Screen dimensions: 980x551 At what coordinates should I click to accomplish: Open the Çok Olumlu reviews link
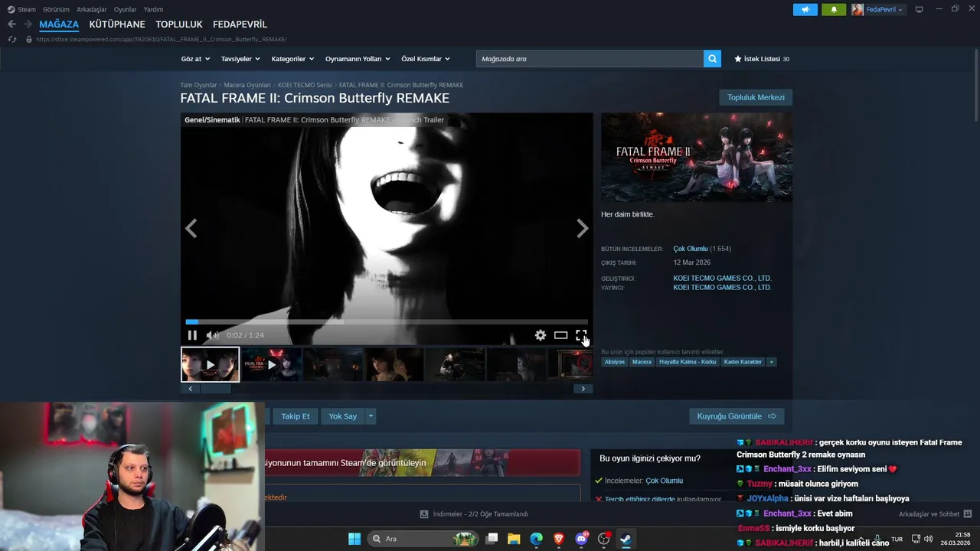(x=691, y=249)
